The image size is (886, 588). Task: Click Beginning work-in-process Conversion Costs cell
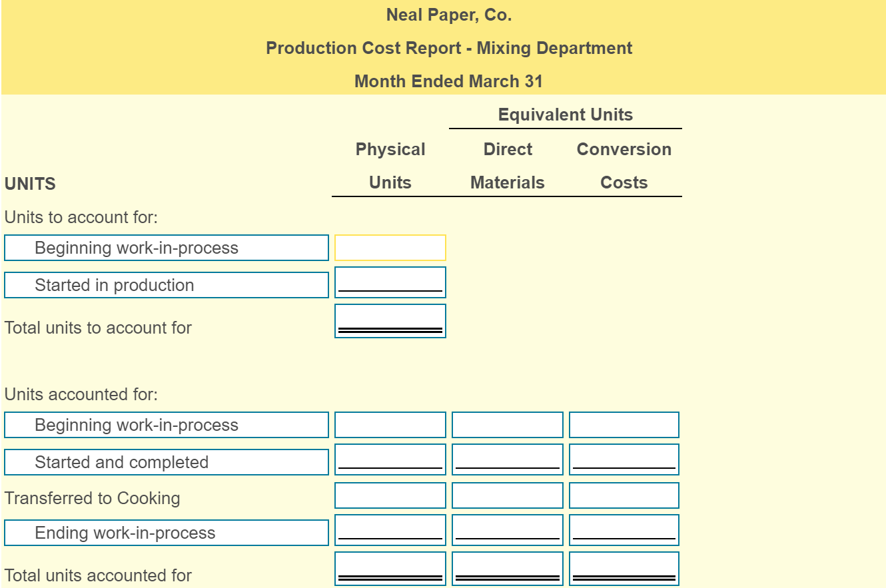coord(624,424)
